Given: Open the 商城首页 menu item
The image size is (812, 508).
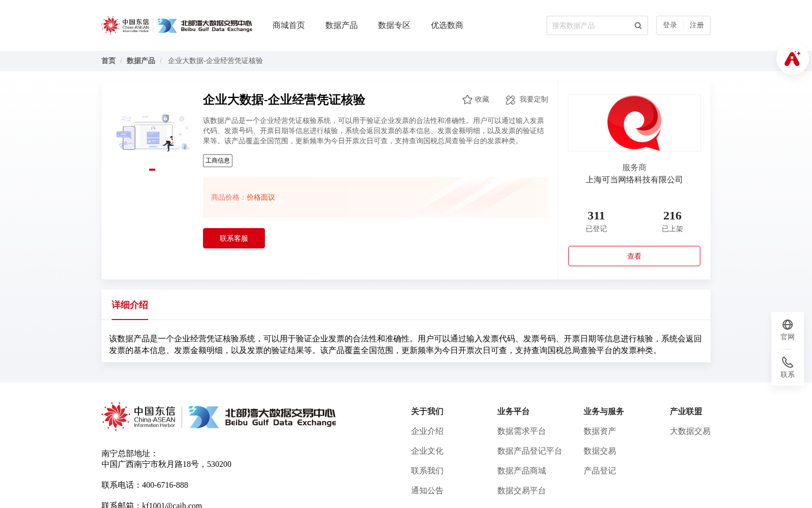Looking at the screenshot, I should (289, 25).
